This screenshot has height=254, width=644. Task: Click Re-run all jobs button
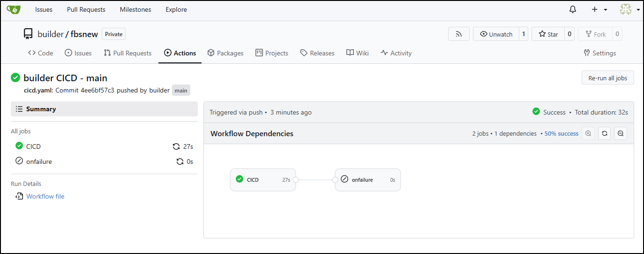tap(607, 78)
